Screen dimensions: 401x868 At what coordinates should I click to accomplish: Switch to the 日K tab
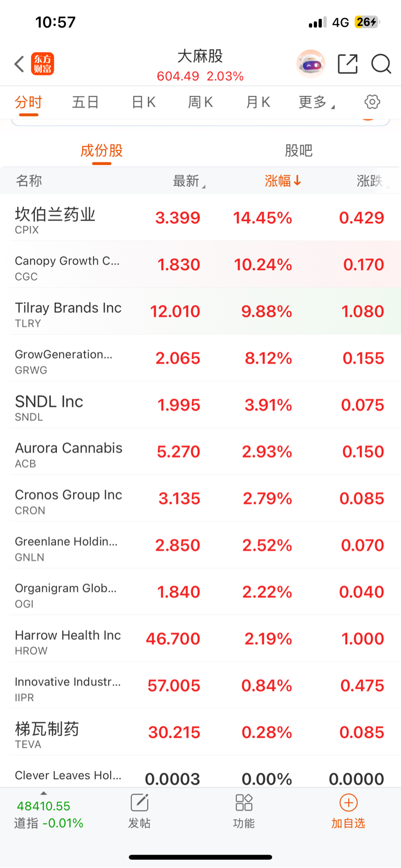144,102
